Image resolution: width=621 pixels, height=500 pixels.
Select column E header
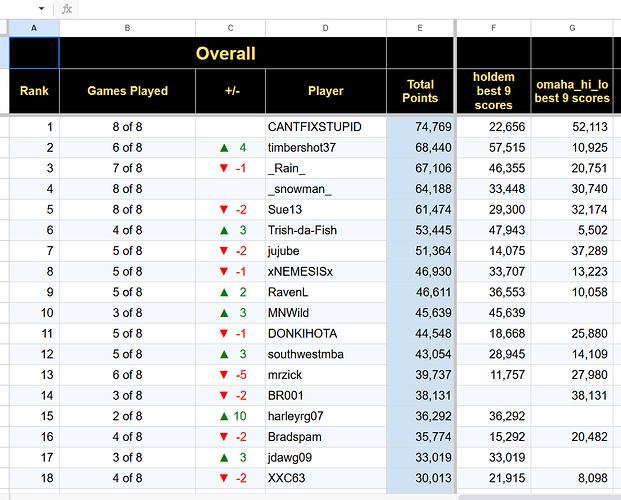coord(420,28)
